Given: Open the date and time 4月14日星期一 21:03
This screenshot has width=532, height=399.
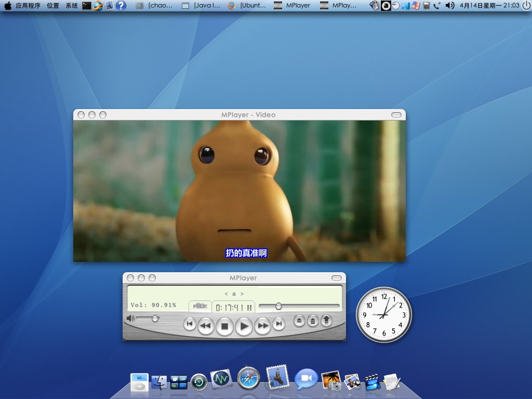Looking at the screenshot, I should pyautogui.click(x=489, y=5).
